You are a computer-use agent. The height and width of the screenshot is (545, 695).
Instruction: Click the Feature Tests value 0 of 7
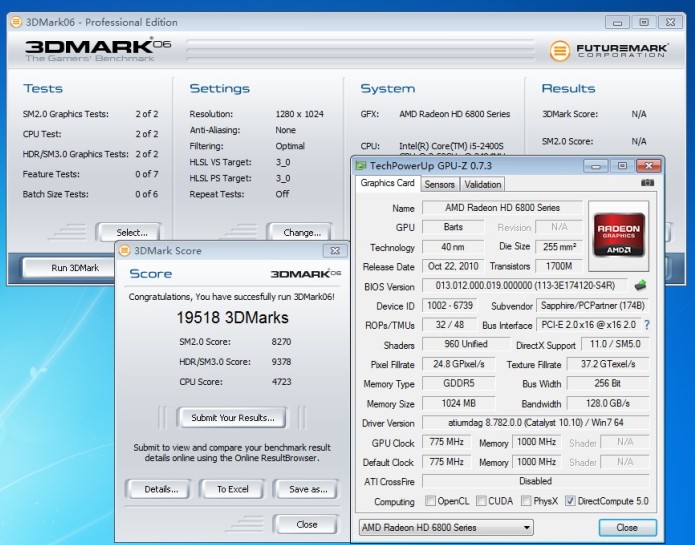point(147,174)
